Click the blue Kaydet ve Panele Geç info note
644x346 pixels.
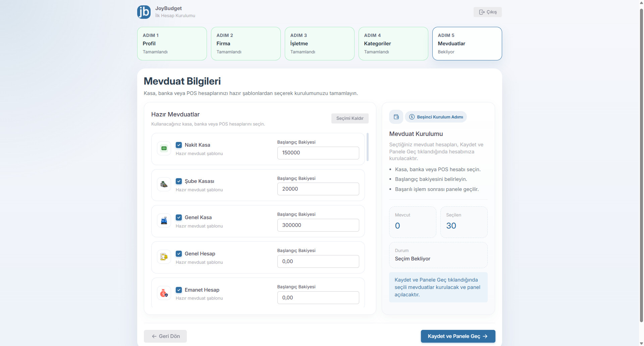pyautogui.click(x=438, y=287)
